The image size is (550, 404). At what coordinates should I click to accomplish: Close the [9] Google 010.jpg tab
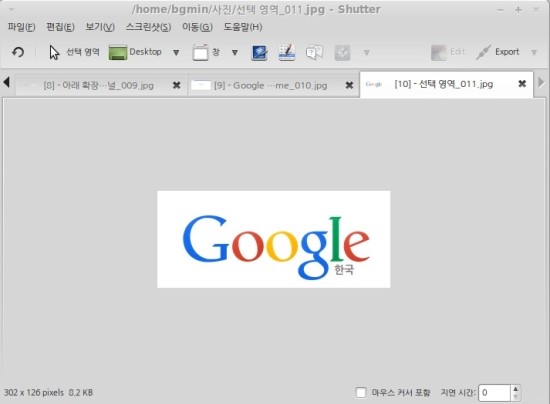tap(349, 85)
